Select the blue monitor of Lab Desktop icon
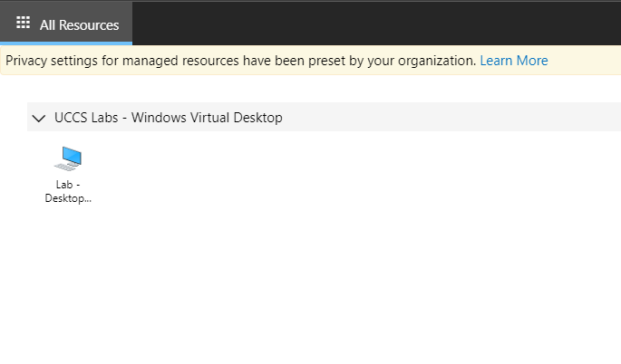 click(73, 156)
